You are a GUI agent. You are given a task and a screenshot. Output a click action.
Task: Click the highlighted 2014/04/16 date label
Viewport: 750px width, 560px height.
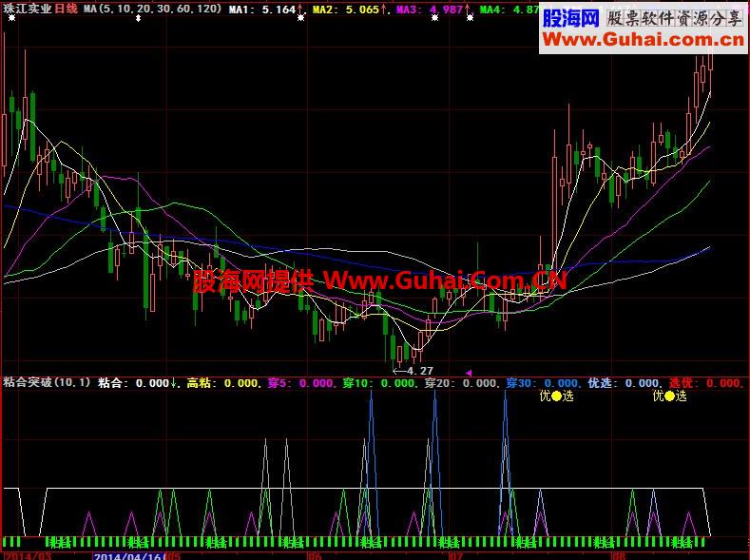tap(128, 556)
